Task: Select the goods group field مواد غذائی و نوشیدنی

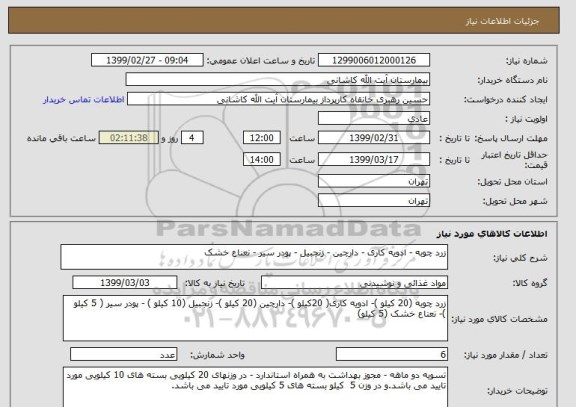Action: tap(354, 283)
